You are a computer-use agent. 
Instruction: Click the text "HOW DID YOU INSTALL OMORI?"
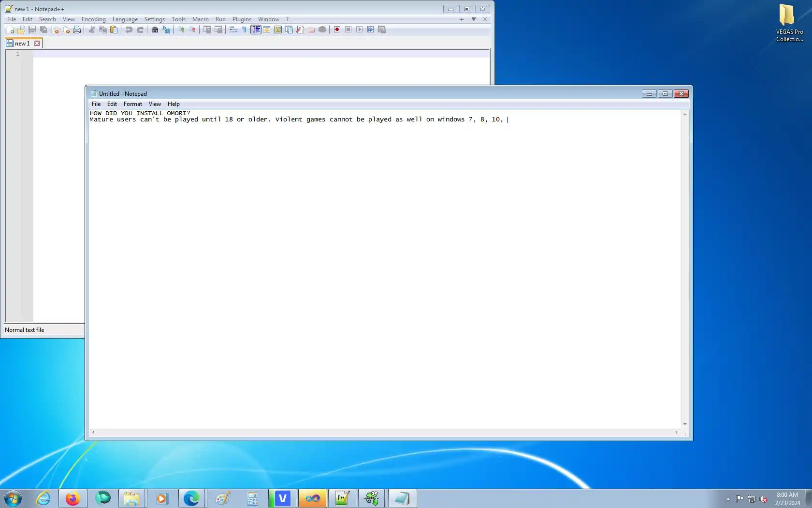pos(140,113)
